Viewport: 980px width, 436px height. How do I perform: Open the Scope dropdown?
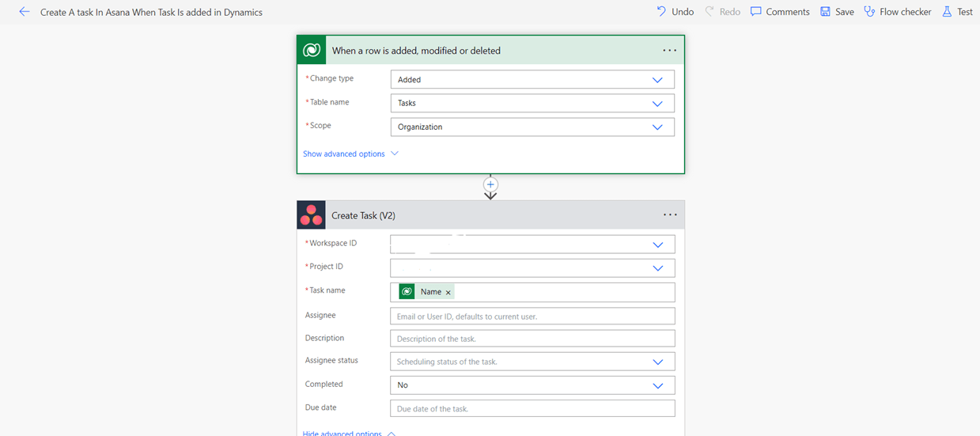656,127
